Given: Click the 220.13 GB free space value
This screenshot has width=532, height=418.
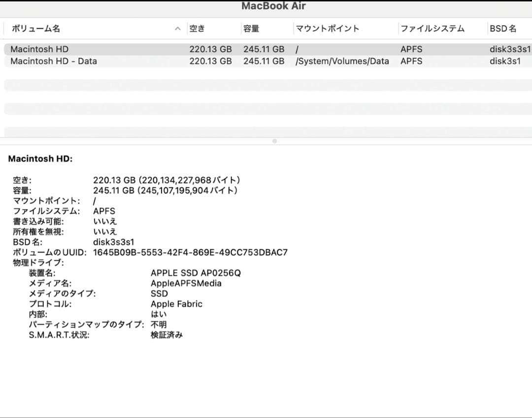Looking at the screenshot, I should (211, 49).
